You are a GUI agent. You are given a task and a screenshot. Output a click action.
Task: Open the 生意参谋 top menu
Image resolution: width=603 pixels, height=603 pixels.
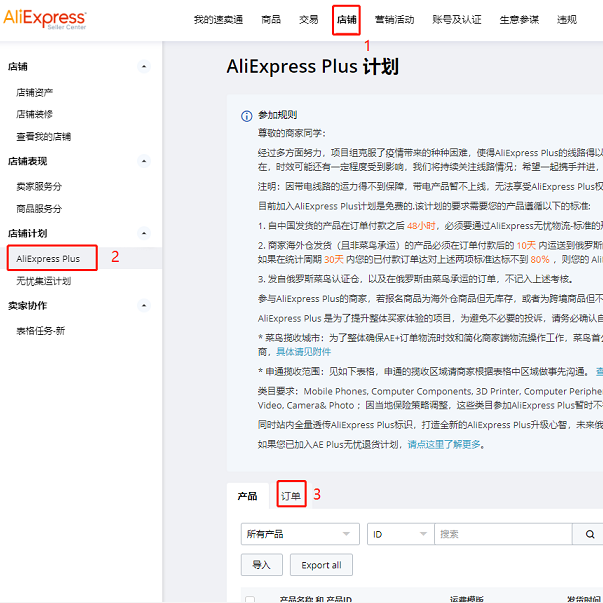click(519, 19)
